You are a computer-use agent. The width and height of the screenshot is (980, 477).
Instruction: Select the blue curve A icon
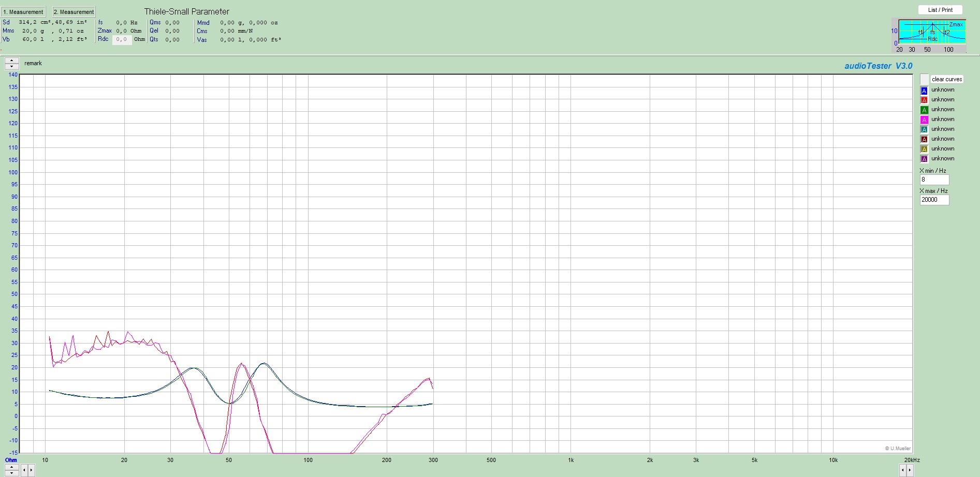[x=924, y=91]
